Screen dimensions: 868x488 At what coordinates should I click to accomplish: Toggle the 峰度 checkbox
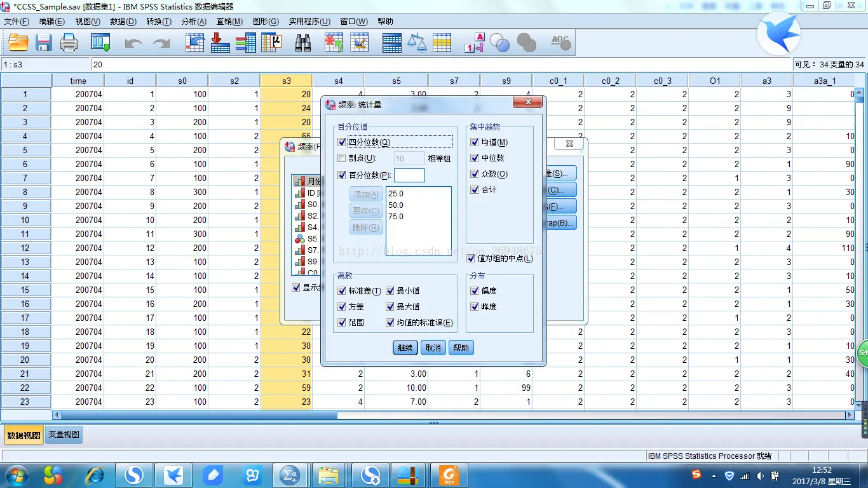pyautogui.click(x=475, y=307)
